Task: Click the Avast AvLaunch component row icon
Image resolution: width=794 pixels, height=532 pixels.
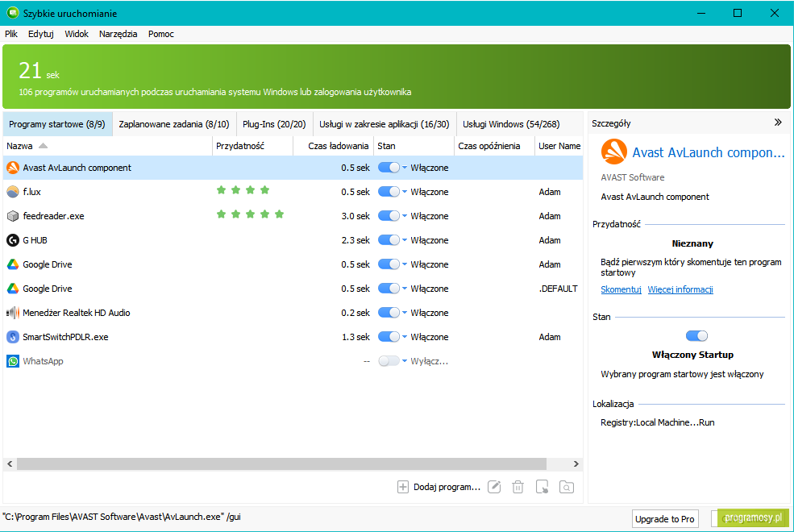Action: coord(13,168)
